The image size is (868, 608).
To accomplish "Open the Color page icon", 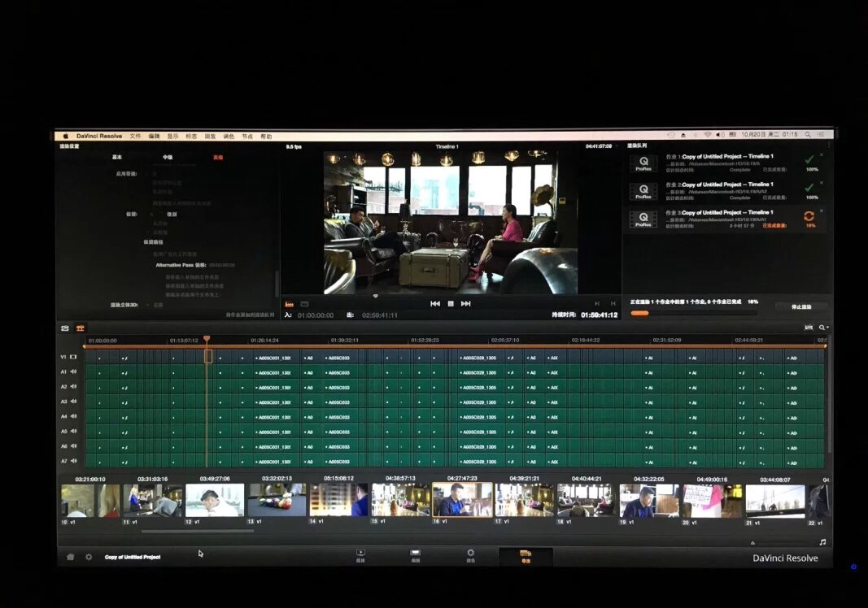I will point(470,555).
